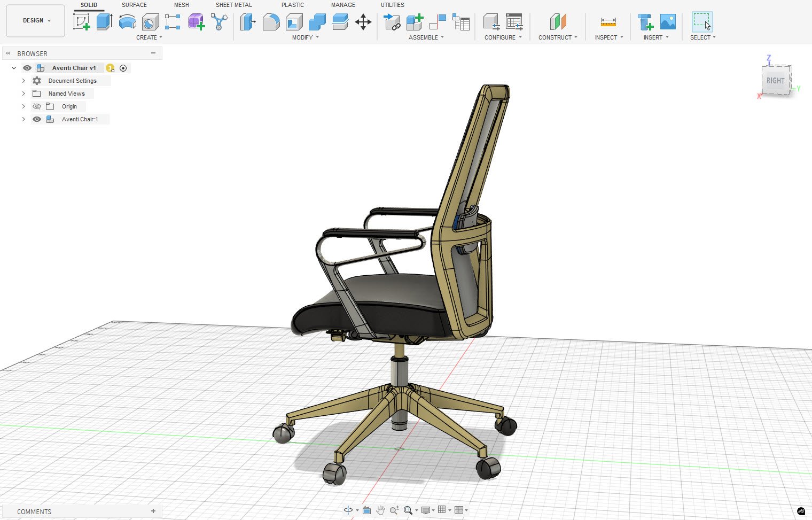812x520 pixels.
Task: Activate the Orbit tool at bottom
Action: (x=348, y=510)
